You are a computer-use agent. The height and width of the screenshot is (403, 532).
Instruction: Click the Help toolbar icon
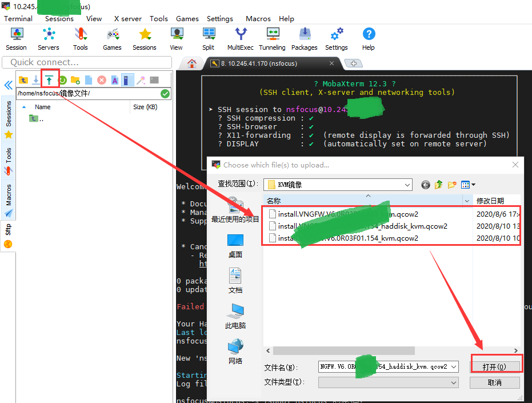coord(369,39)
